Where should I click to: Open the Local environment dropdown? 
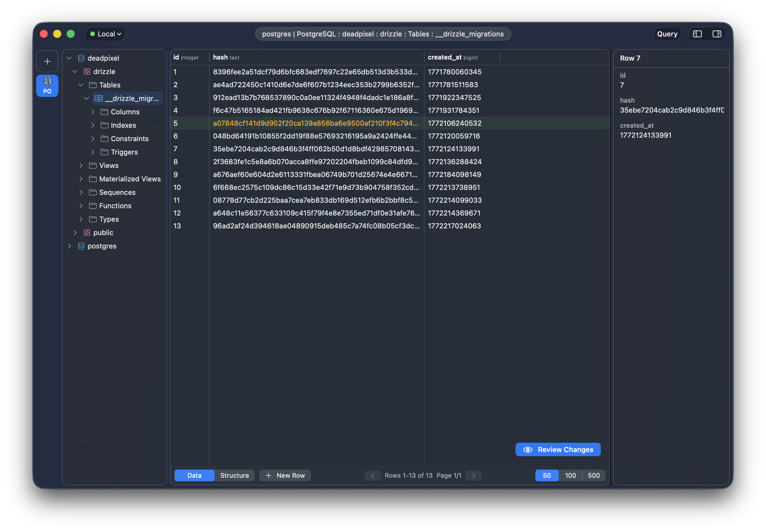tap(105, 34)
